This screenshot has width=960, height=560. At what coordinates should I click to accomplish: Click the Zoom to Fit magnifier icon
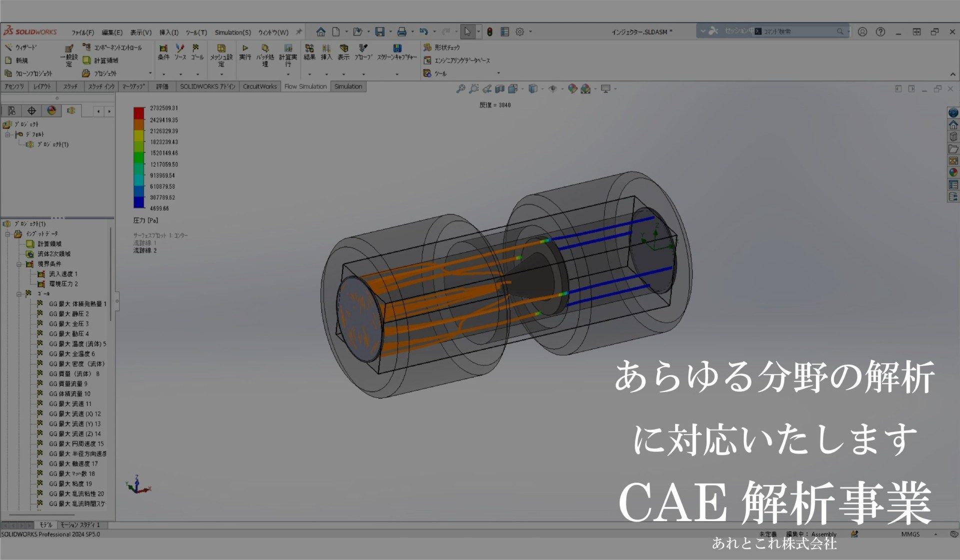click(460, 89)
